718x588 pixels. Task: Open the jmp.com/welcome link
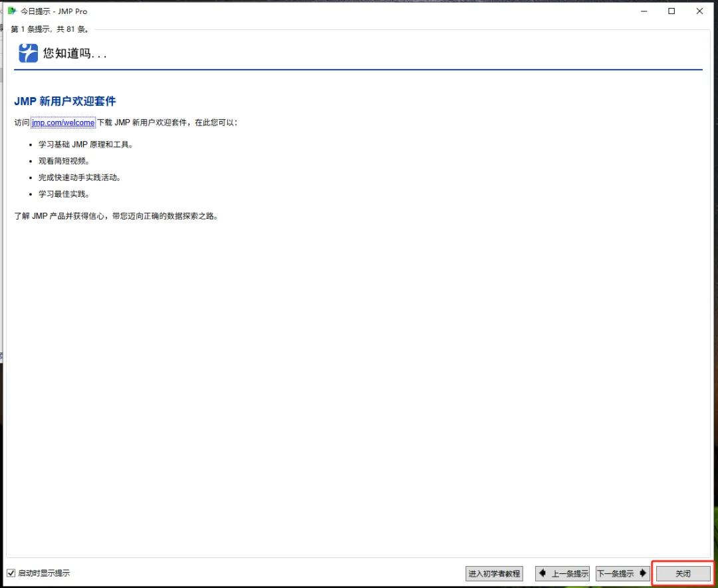pyautogui.click(x=63, y=123)
